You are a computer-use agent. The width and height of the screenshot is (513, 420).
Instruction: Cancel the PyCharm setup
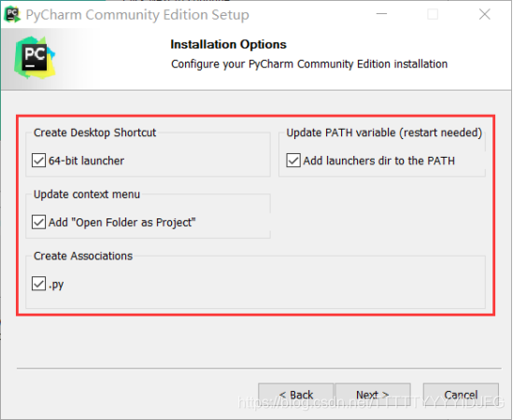pos(461,395)
